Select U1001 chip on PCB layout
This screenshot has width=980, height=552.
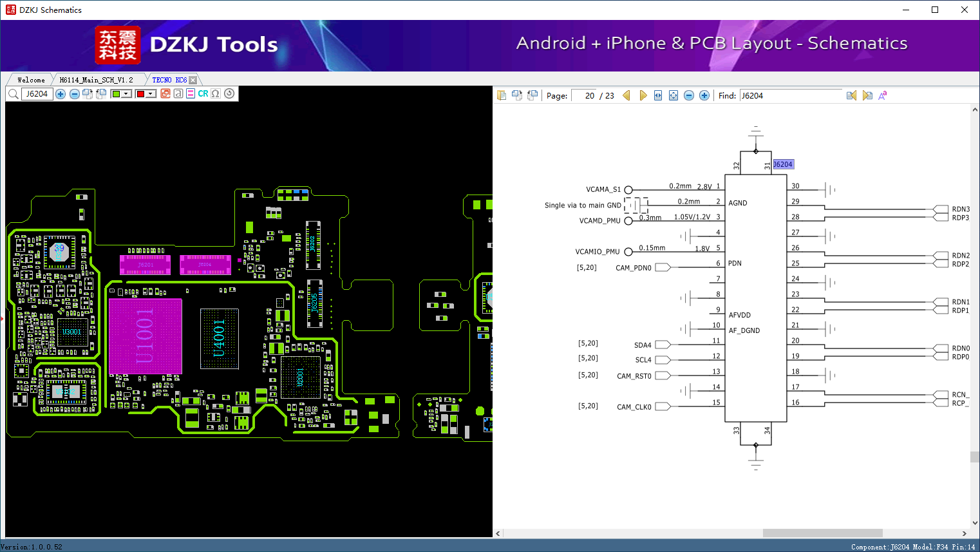point(146,336)
